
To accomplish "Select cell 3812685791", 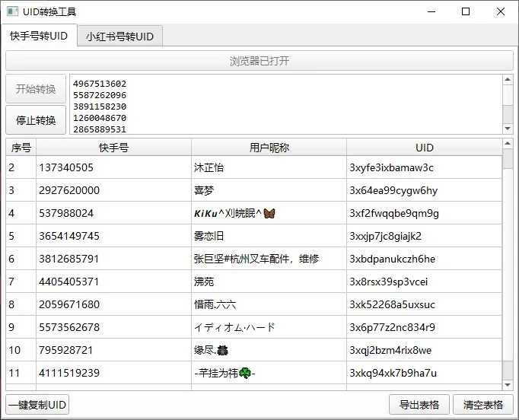I will [113, 259].
